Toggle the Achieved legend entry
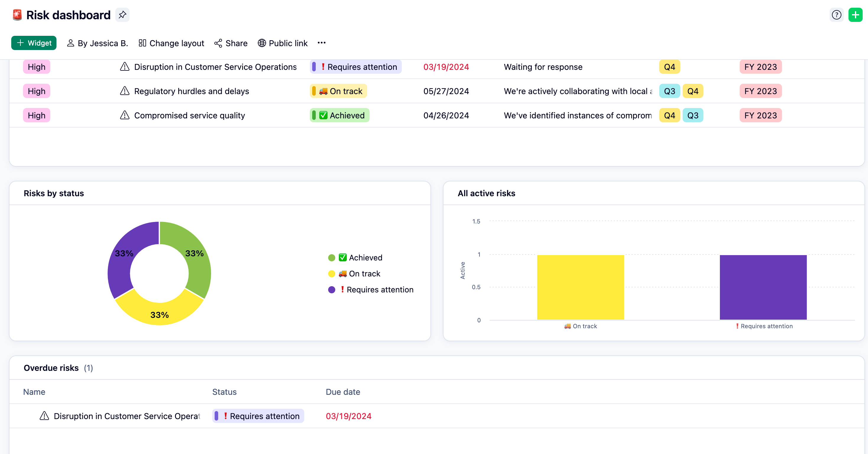The image size is (868, 454). [x=355, y=258]
